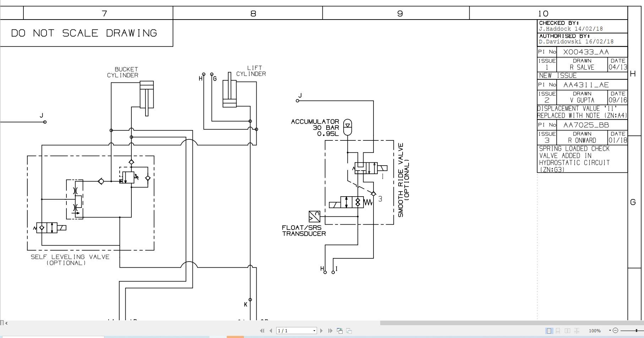The image size is (644, 338).
Task: Click the V GUPTA drawn-by name
Action: [582, 100]
